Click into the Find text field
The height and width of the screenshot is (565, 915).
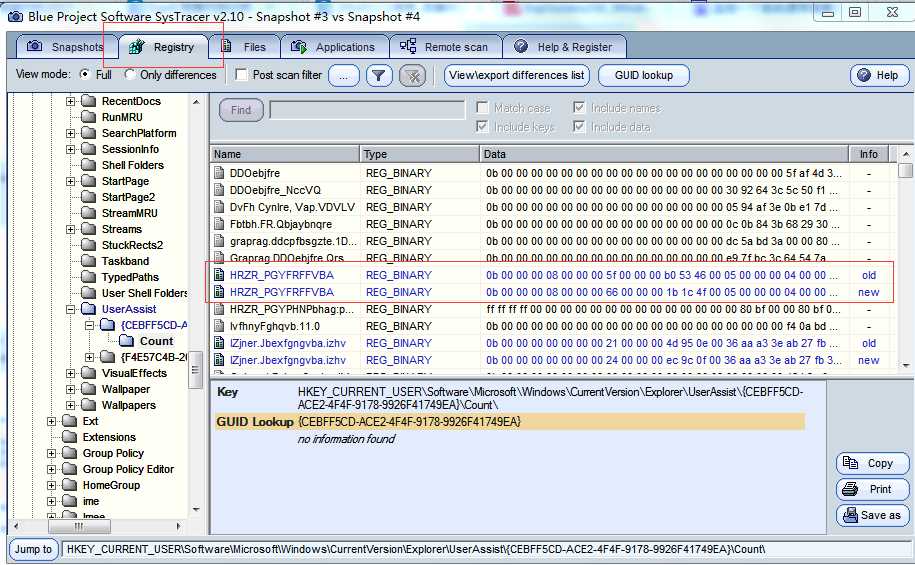click(367, 110)
